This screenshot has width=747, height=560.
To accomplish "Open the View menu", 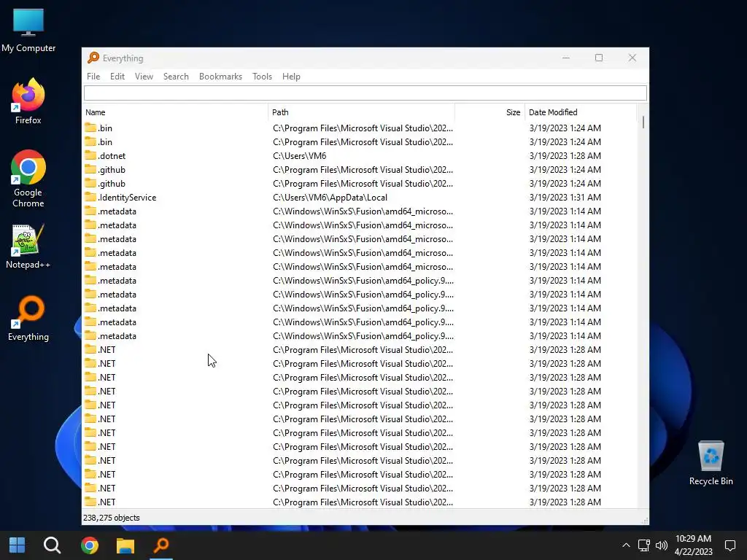I will pyautogui.click(x=144, y=76).
